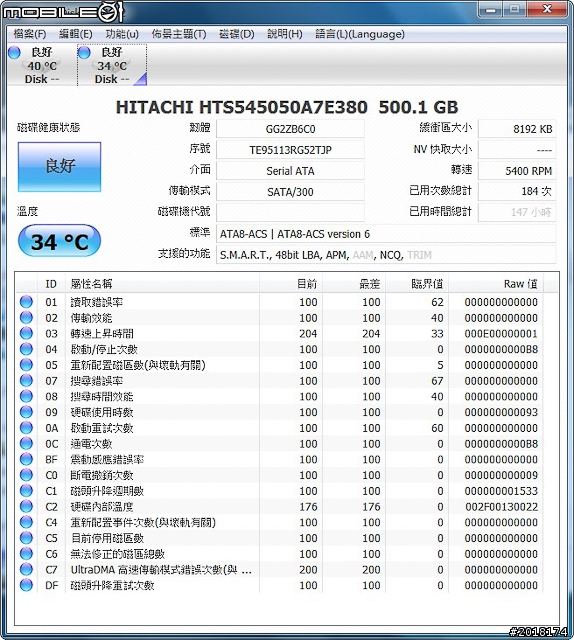574x640 pixels.
Task: Click the 8192 KB buffer size field
Action: coord(517,129)
